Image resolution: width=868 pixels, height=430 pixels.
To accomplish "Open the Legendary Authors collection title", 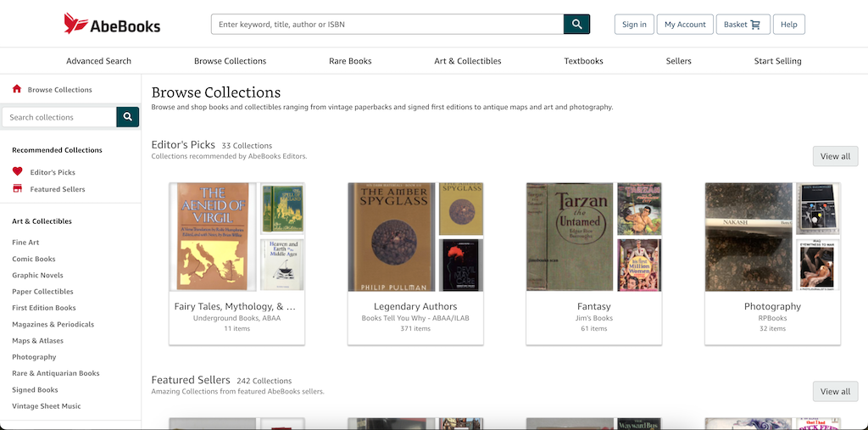I will coord(415,306).
